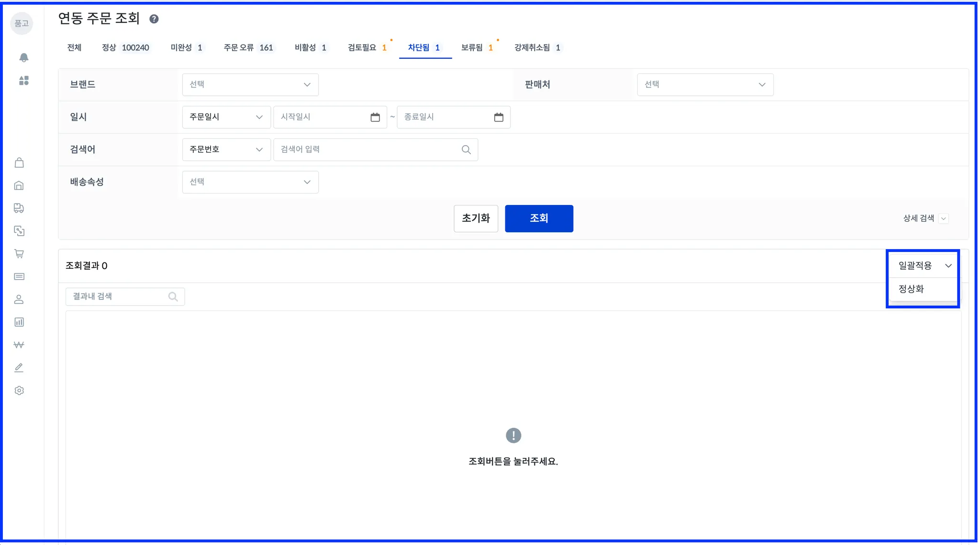Viewport: 980px width, 545px height.
Task: Expand the 브랜드 select dropdown
Action: pyautogui.click(x=250, y=85)
